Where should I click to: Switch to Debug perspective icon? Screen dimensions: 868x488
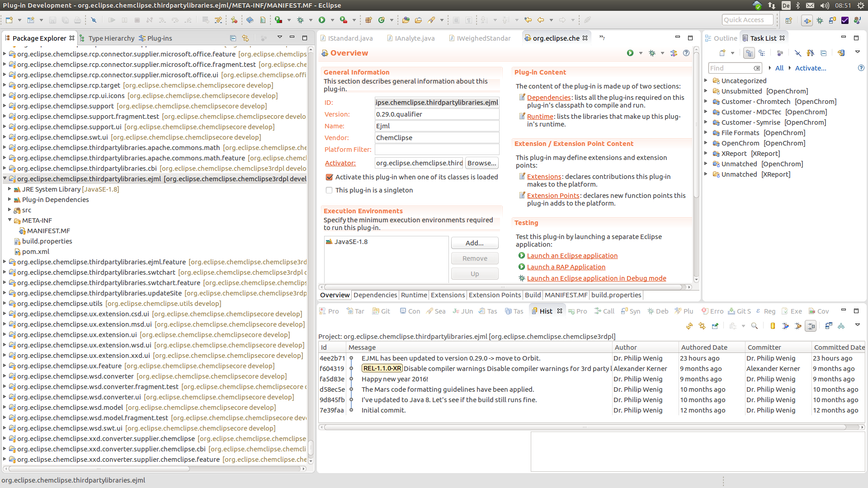[x=820, y=20]
